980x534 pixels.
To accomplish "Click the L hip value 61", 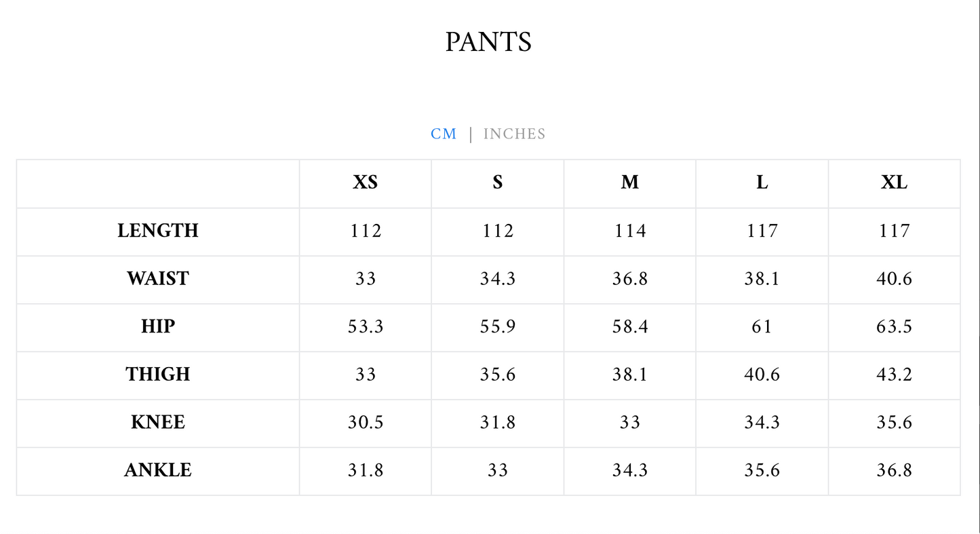I will (762, 327).
